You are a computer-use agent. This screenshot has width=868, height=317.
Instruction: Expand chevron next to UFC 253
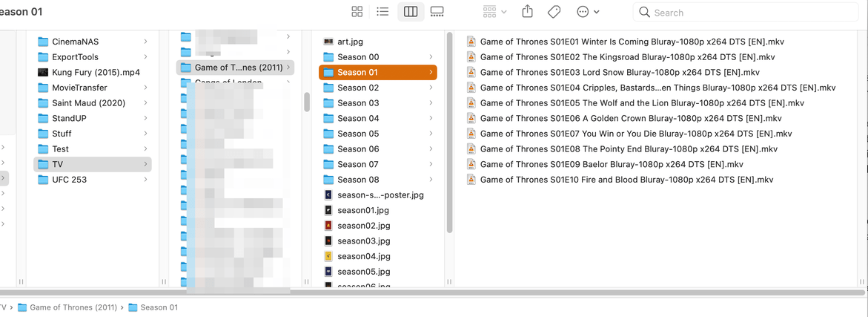click(x=145, y=180)
